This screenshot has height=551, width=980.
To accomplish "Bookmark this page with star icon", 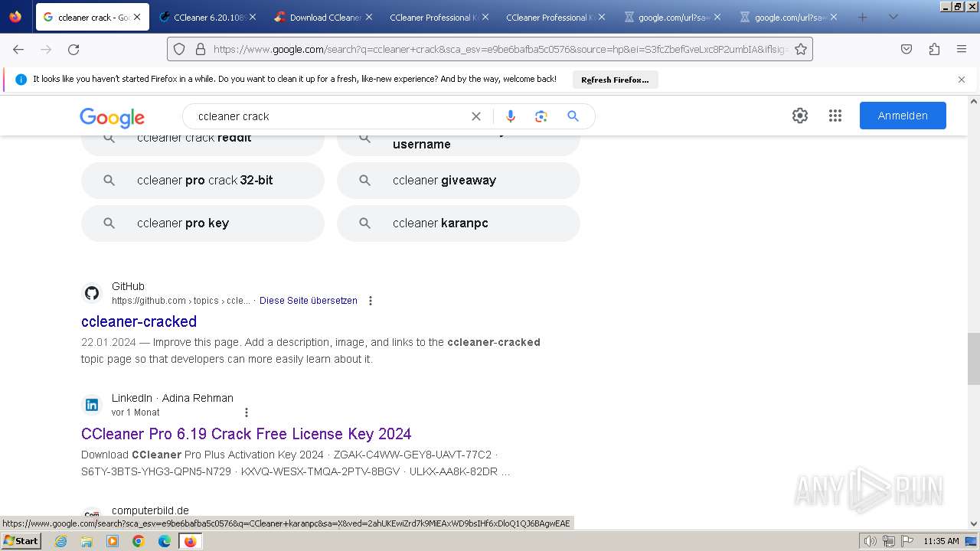I will (x=801, y=49).
